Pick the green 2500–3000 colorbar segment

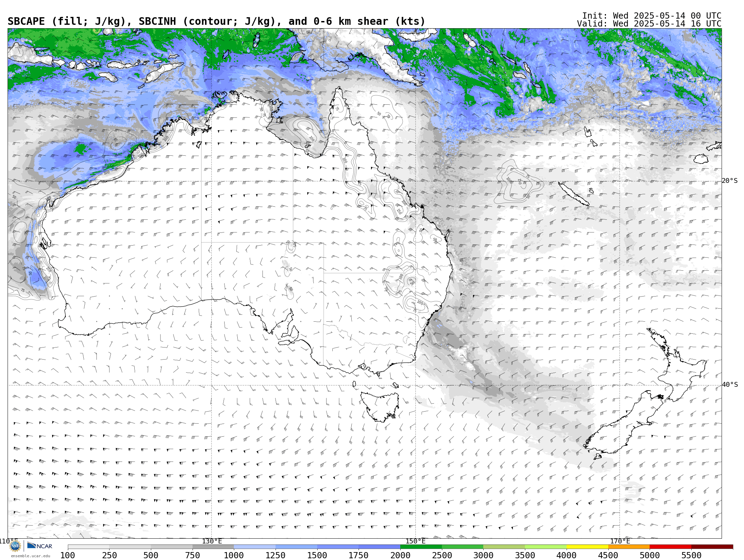coord(463,547)
